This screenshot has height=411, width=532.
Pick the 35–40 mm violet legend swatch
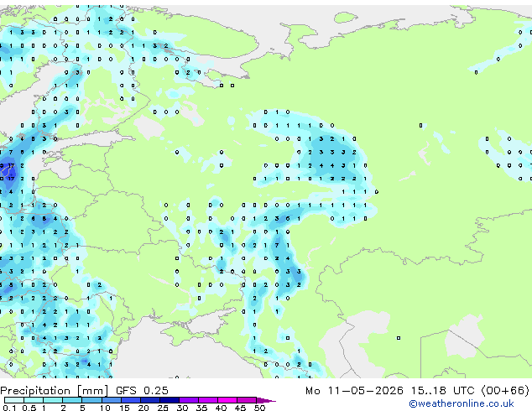pos(208,400)
